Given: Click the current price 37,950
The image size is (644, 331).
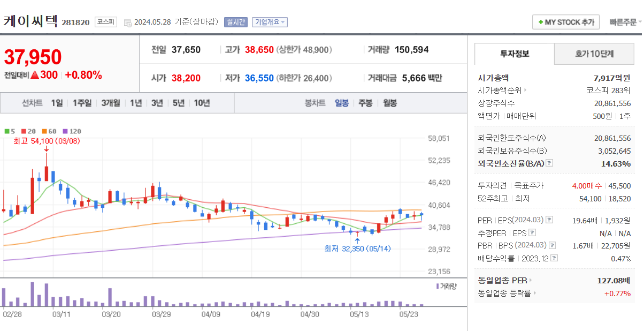Looking at the screenshot, I should [33, 57].
